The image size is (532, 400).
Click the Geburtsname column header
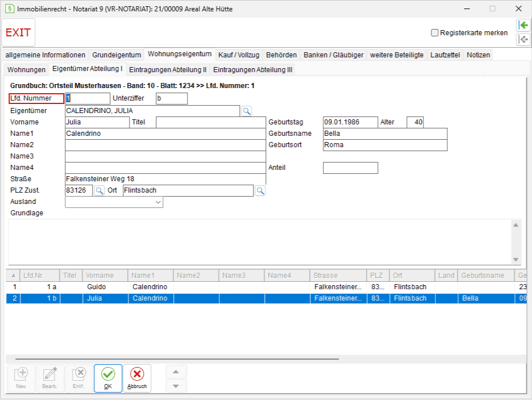(x=485, y=276)
